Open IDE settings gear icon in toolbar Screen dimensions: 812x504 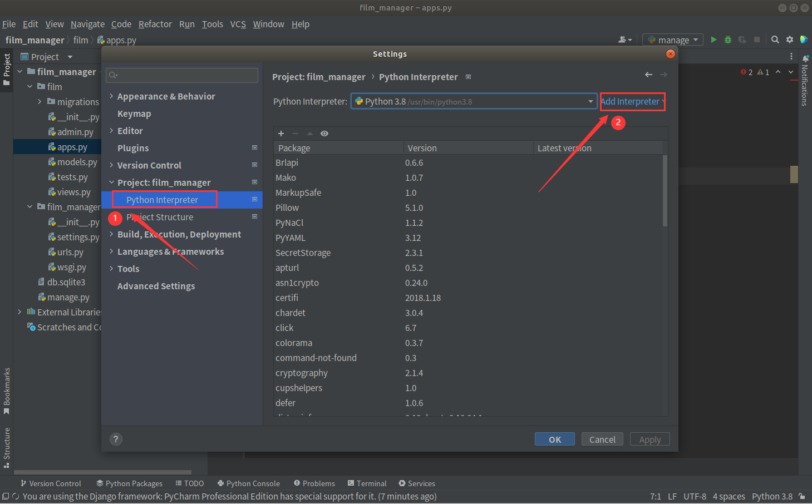coord(790,39)
